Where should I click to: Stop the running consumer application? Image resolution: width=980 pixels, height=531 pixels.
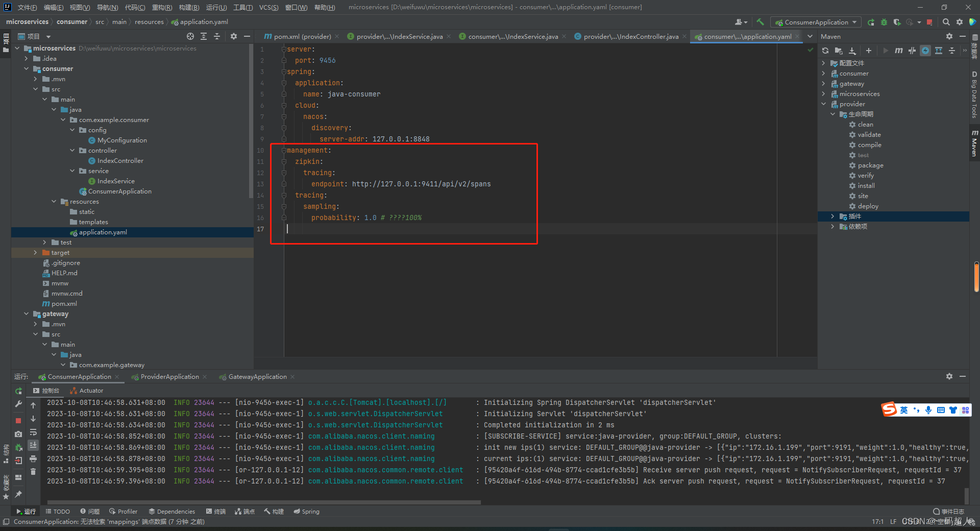[x=18, y=420]
